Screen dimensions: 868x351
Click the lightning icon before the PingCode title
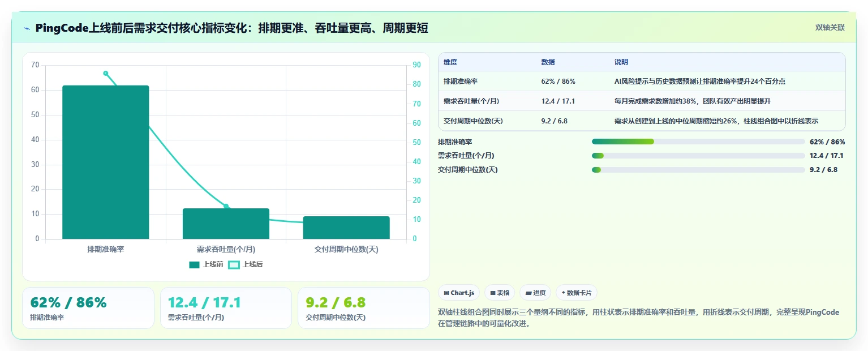point(27,28)
